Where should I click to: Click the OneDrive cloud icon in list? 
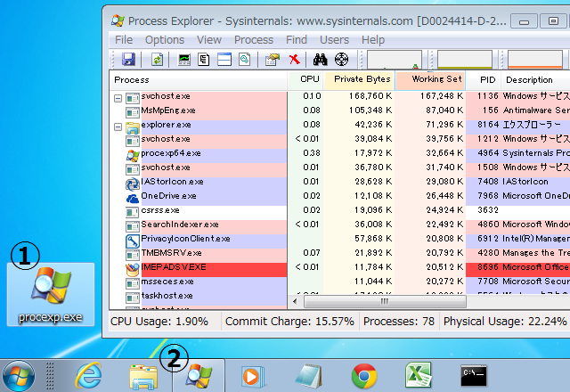pyautogui.click(x=133, y=199)
